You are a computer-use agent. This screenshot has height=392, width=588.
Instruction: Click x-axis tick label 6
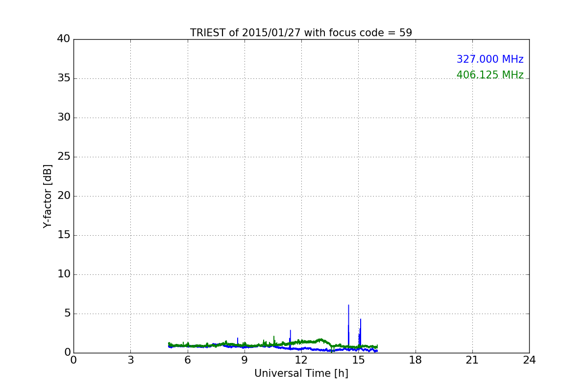pos(187,360)
